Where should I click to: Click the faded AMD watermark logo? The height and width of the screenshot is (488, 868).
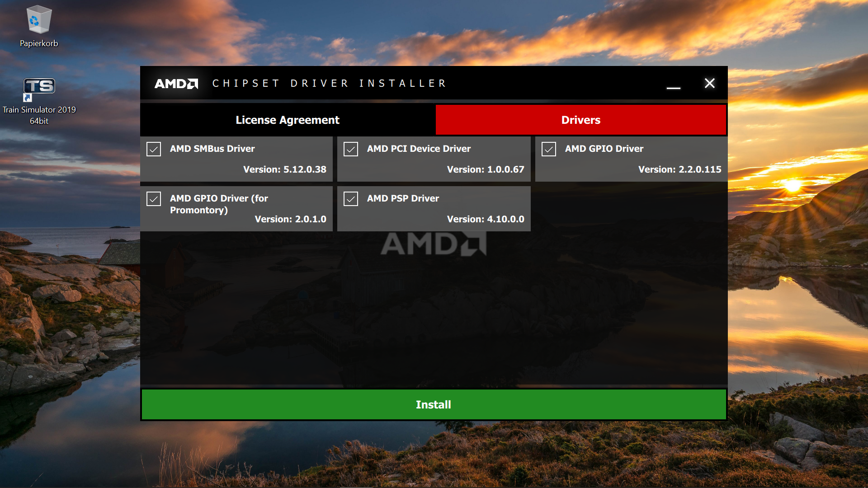pos(433,244)
